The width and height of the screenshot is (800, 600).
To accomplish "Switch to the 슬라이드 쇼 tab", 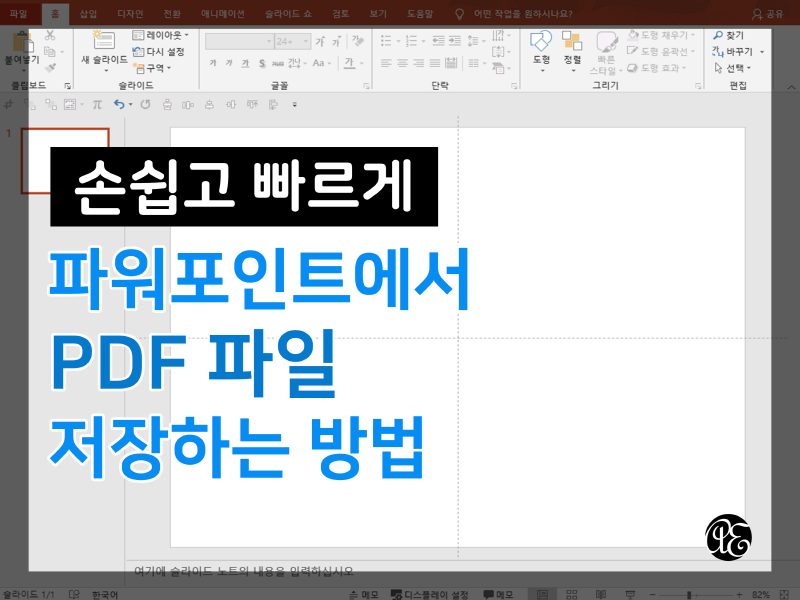I will coord(288,13).
